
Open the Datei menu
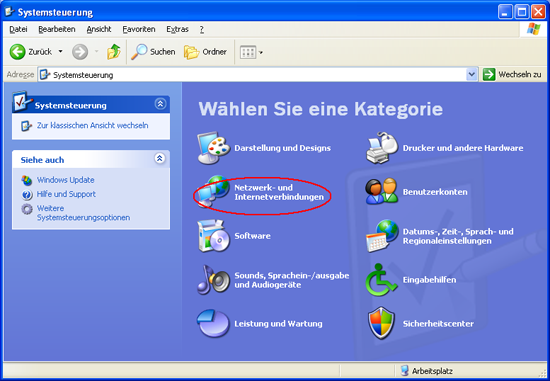[x=18, y=29]
